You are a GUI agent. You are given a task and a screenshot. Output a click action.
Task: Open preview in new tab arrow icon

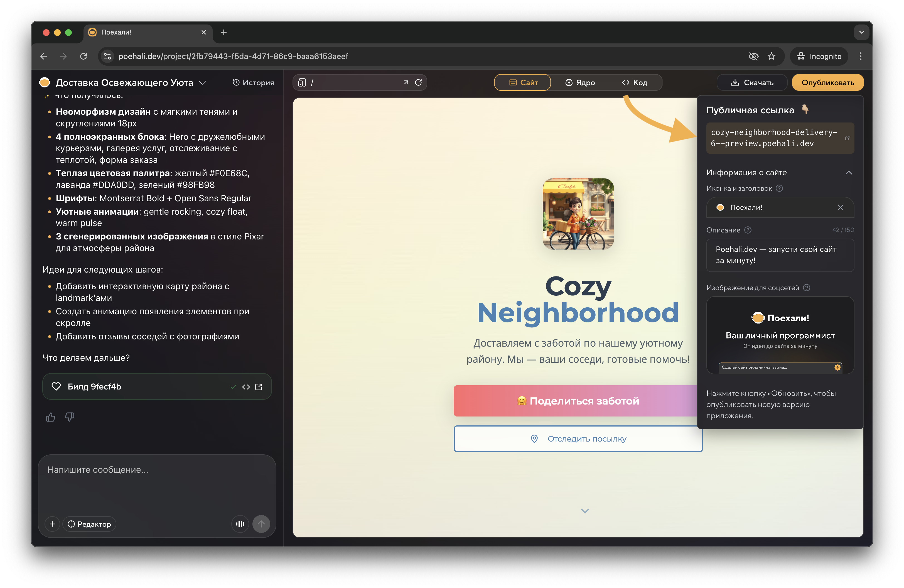click(406, 82)
